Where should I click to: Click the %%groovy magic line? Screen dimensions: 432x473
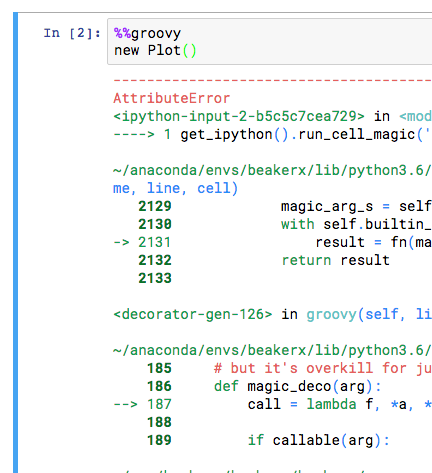click(147, 33)
